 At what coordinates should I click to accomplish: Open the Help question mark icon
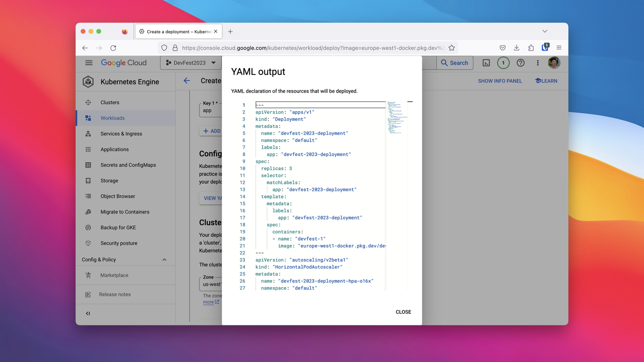coord(520,63)
